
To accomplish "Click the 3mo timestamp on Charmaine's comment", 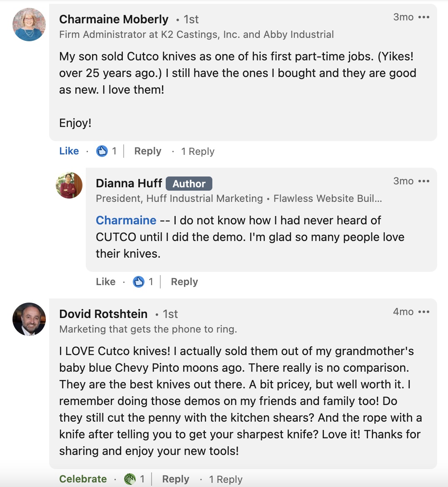I will [403, 17].
